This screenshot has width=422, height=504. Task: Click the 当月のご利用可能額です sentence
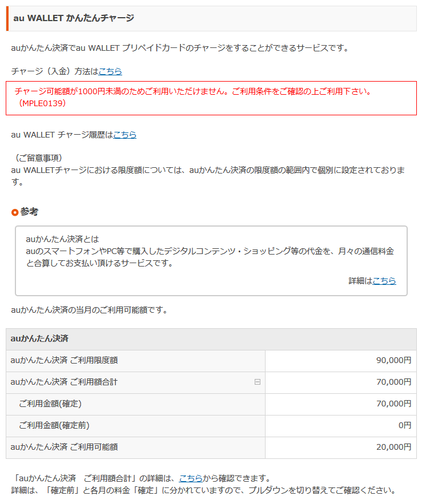click(89, 310)
